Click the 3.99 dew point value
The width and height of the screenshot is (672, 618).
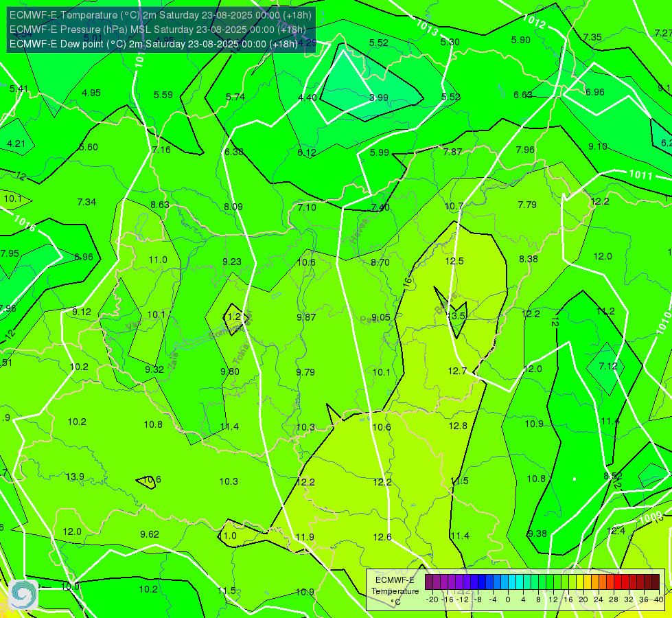(379, 98)
